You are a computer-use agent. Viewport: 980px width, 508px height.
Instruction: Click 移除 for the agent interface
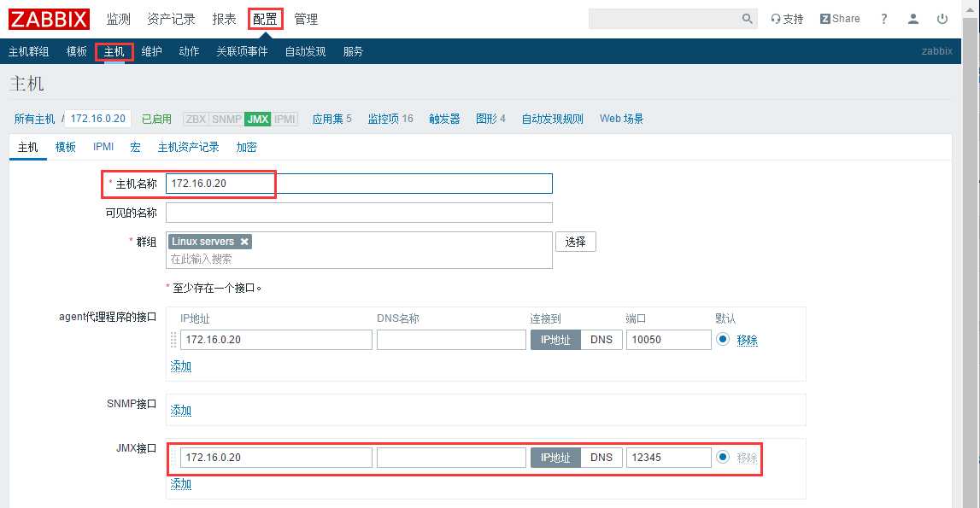click(x=747, y=340)
